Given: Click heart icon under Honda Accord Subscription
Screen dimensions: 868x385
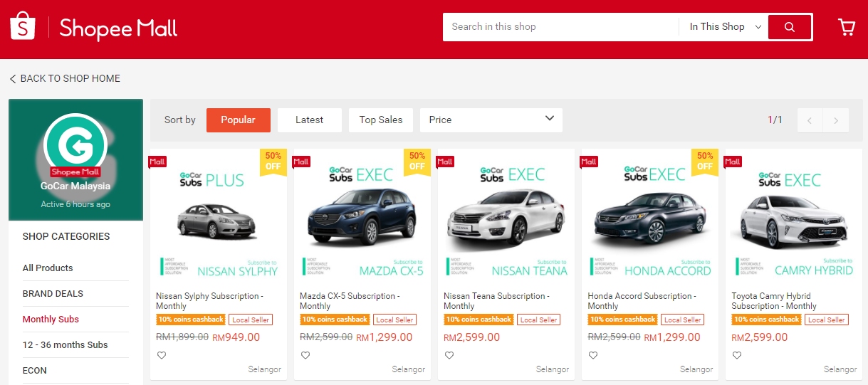Looking at the screenshot, I should pos(593,355).
